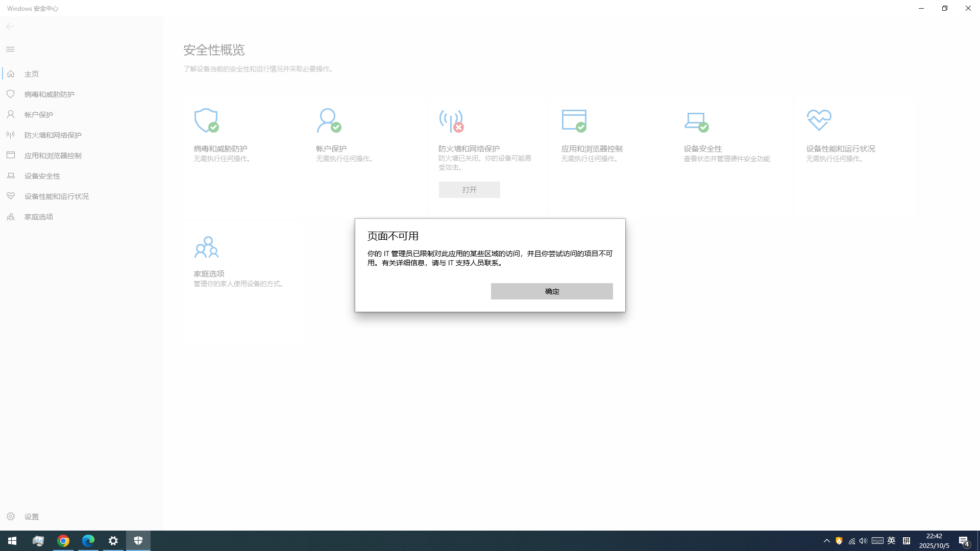The height and width of the screenshot is (551, 980).
Task: Open Google Chrome from the taskbar
Action: 63,541
